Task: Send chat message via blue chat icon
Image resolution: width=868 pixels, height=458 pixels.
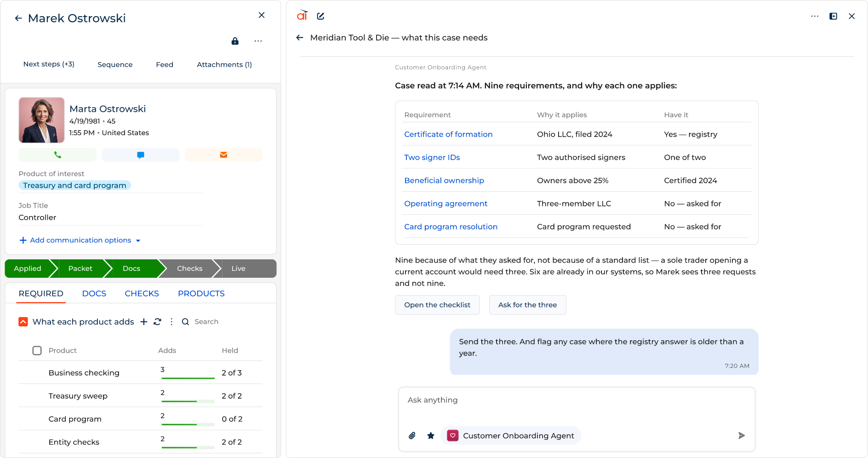Action: coord(141,155)
